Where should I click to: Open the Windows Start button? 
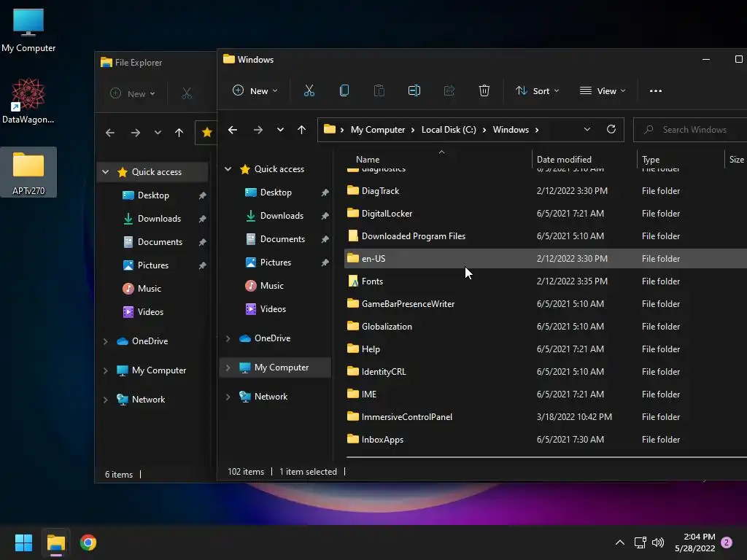pyautogui.click(x=23, y=542)
